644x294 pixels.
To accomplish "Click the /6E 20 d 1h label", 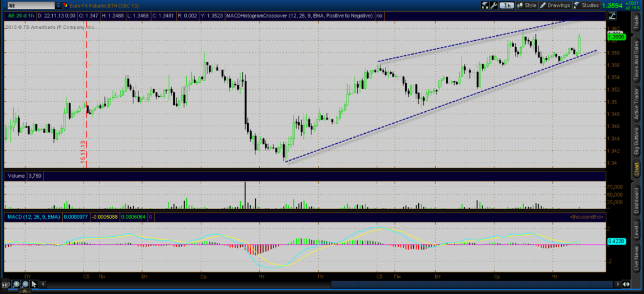I will (19, 16).
